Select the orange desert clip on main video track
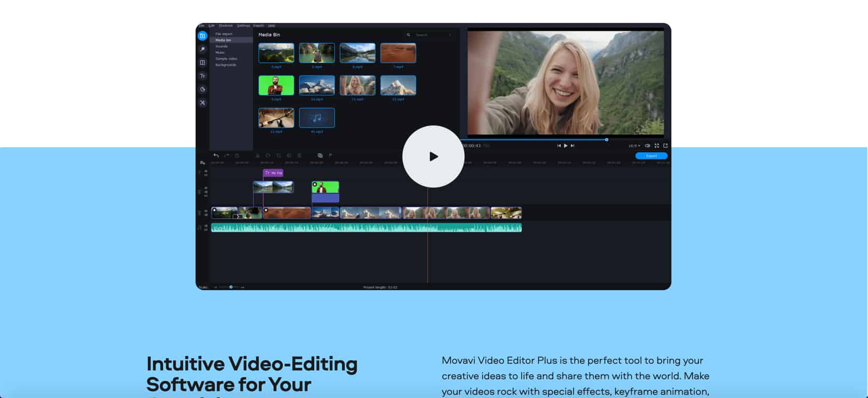The image size is (868, 398). pyautogui.click(x=287, y=212)
